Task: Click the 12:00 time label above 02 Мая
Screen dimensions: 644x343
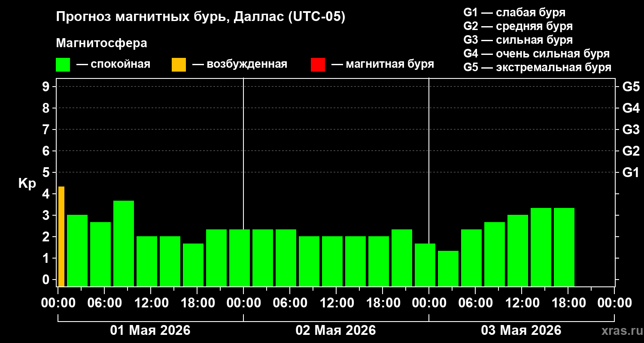Action: (x=336, y=303)
